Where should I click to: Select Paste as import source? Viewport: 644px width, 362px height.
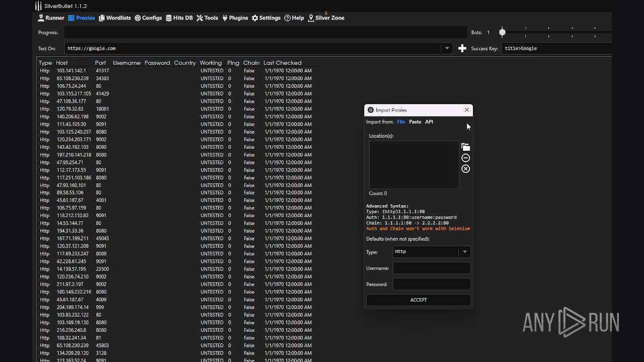415,122
